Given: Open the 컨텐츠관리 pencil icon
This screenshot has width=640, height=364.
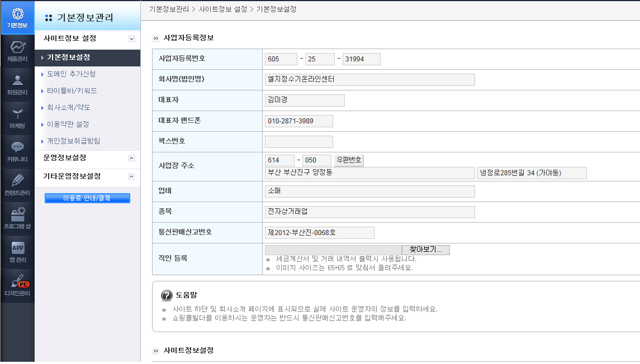Looking at the screenshot, I should tap(17, 185).
